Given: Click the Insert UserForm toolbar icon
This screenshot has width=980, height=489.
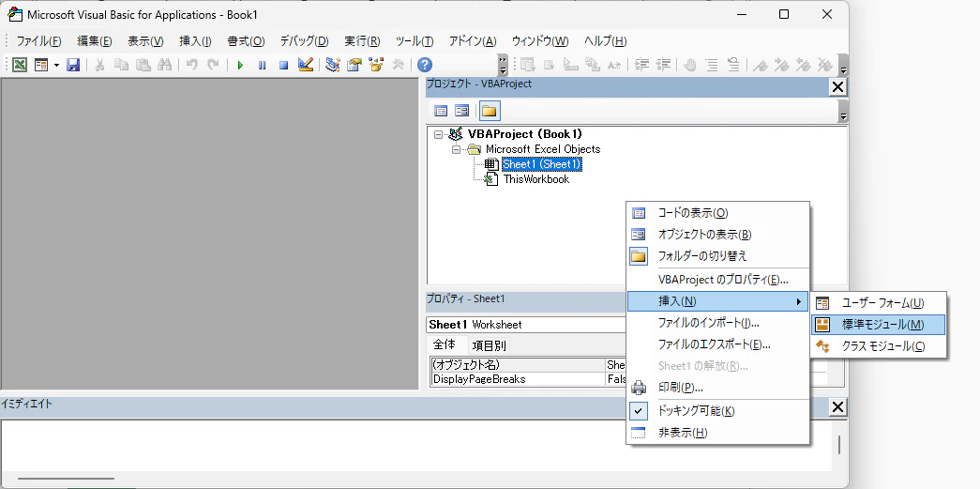Looking at the screenshot, I should 41,65.
